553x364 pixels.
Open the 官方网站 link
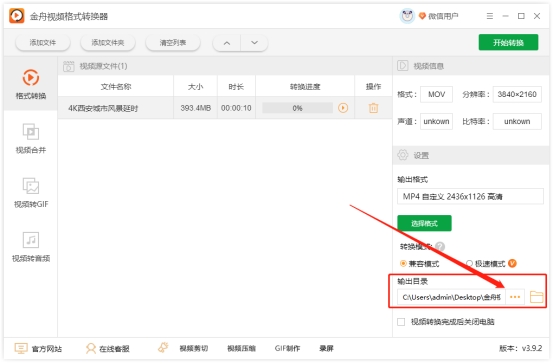point(47,349)
